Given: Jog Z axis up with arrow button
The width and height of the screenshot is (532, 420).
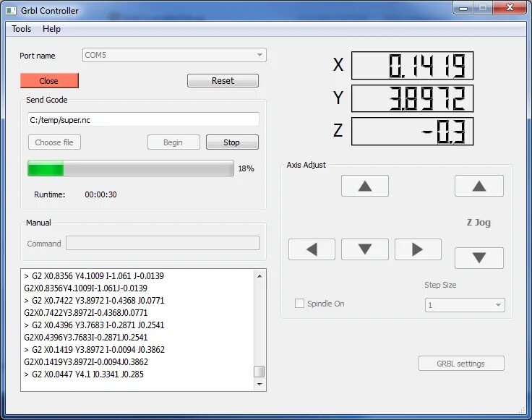Looking at the screenshot, I should click(479, 186).
